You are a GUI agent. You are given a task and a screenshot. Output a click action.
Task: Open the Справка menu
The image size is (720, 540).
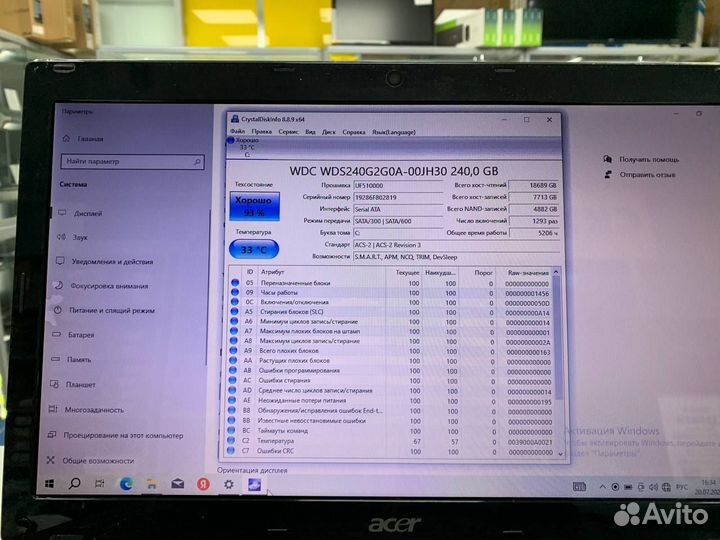point(354,132)
